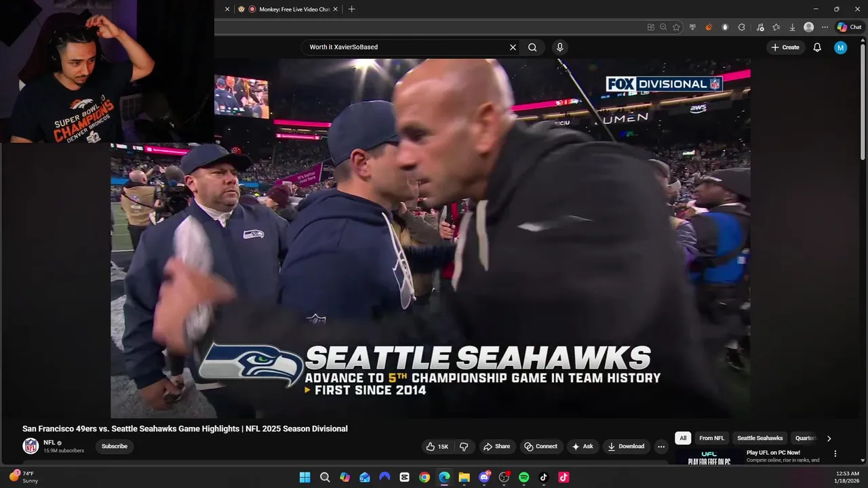Start voice search with microphone icon
The height and width of the screenshot is (488, 868).
click(559, 47)
